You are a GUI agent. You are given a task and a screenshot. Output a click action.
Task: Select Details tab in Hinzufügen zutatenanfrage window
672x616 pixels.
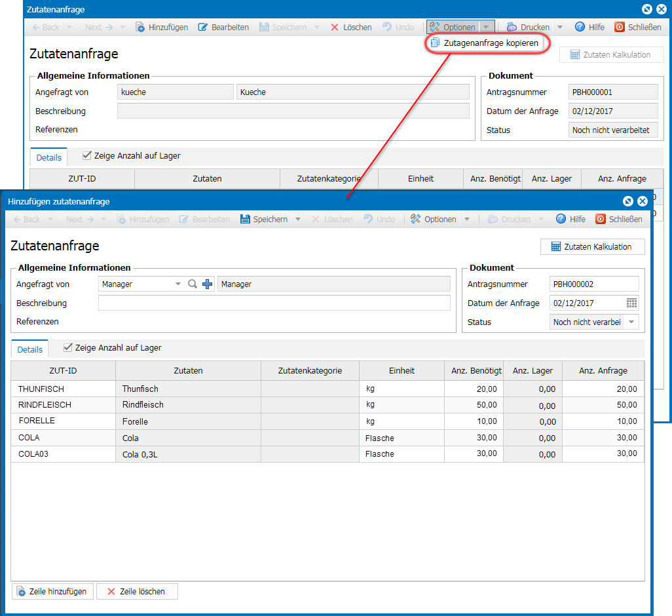point(30,349)
